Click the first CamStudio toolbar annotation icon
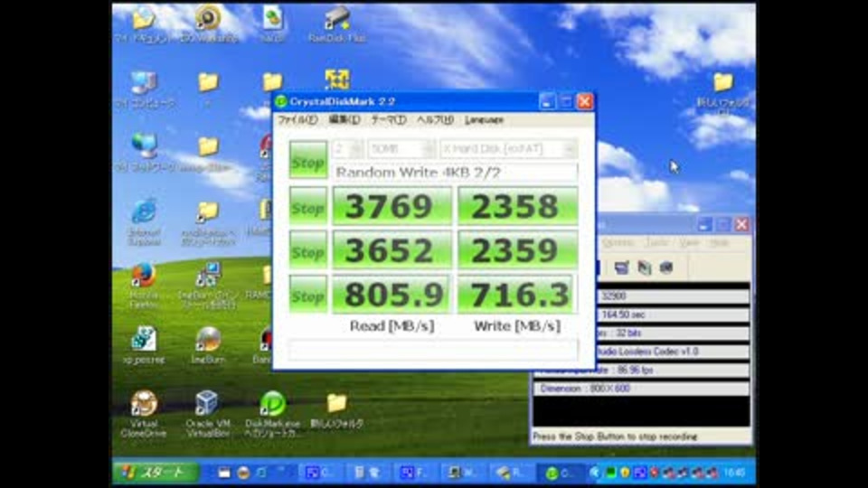The height and width of the screenshot is (488, 868). click(622, 267)
